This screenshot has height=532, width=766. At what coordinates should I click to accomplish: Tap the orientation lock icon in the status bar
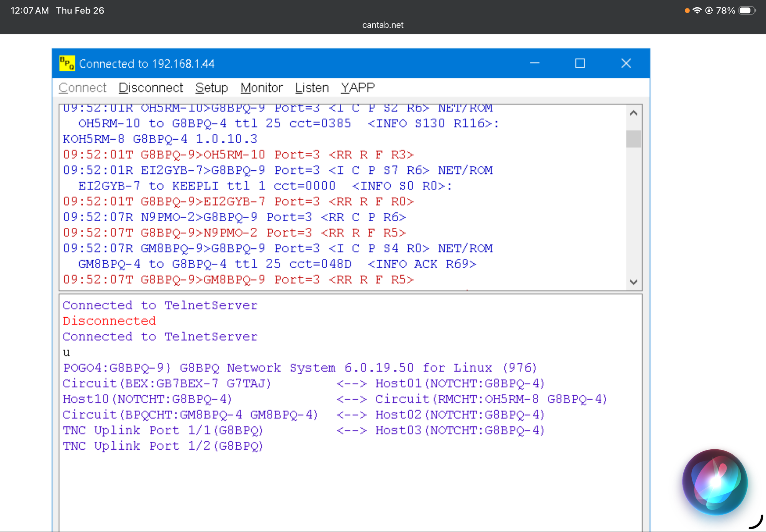(x=709, y=10)
